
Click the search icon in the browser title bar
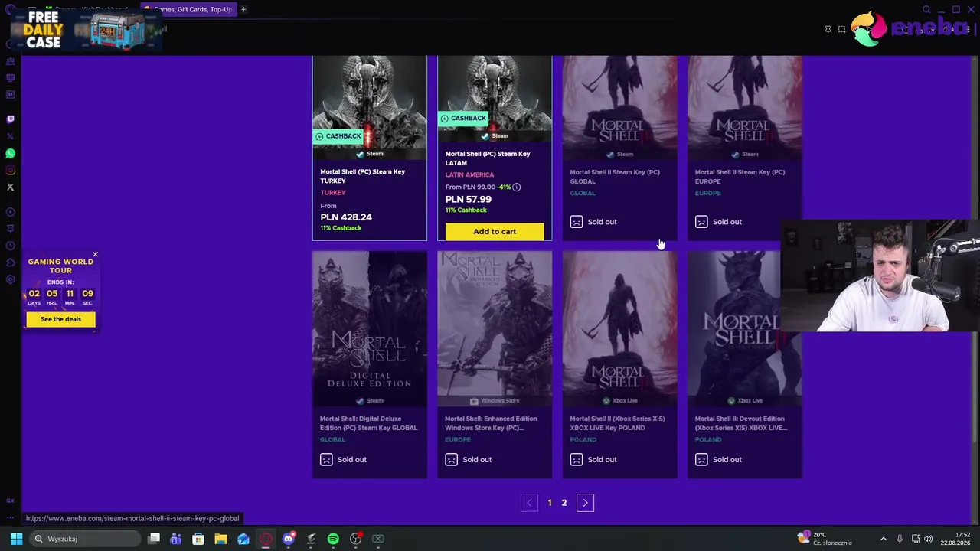(x=926, y=9)
